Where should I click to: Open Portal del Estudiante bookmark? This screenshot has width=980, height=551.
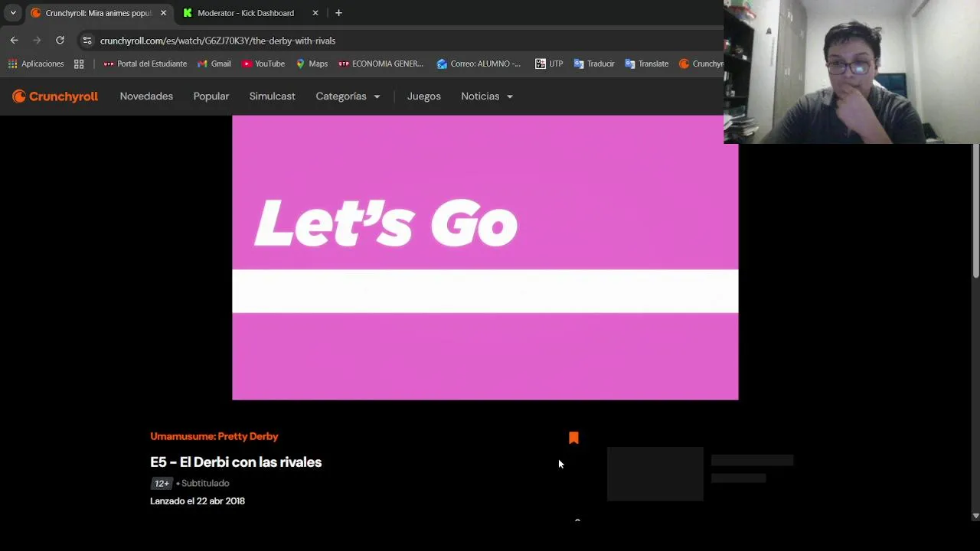(145, 64)
